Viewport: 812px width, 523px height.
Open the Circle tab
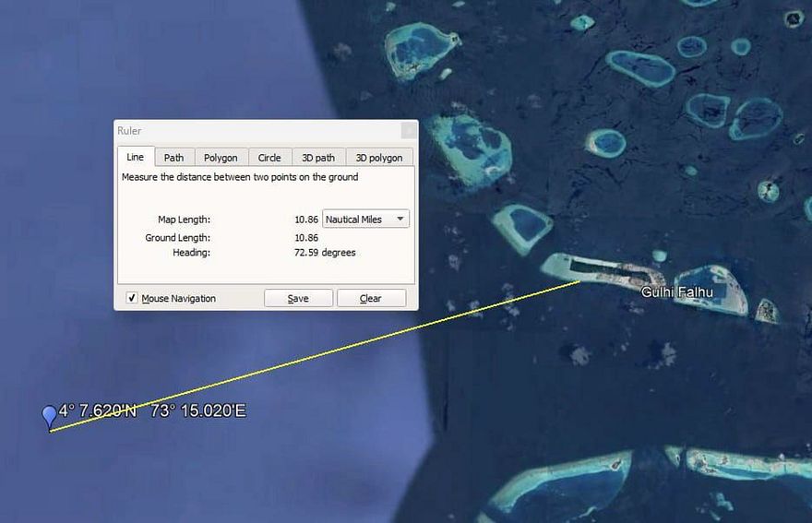(x=269, y=158)
